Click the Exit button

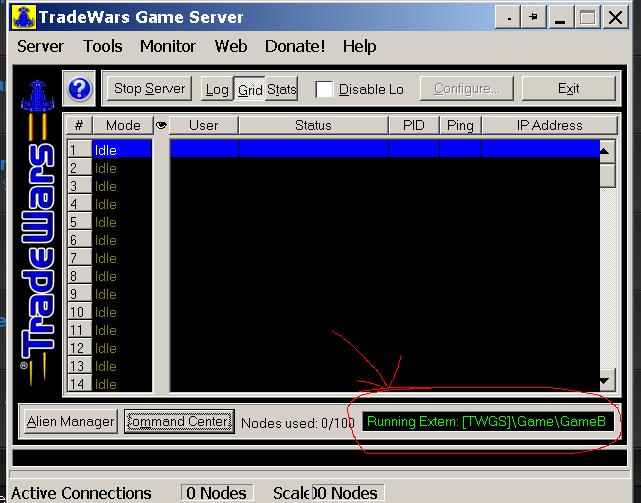(x=568, y=89)
